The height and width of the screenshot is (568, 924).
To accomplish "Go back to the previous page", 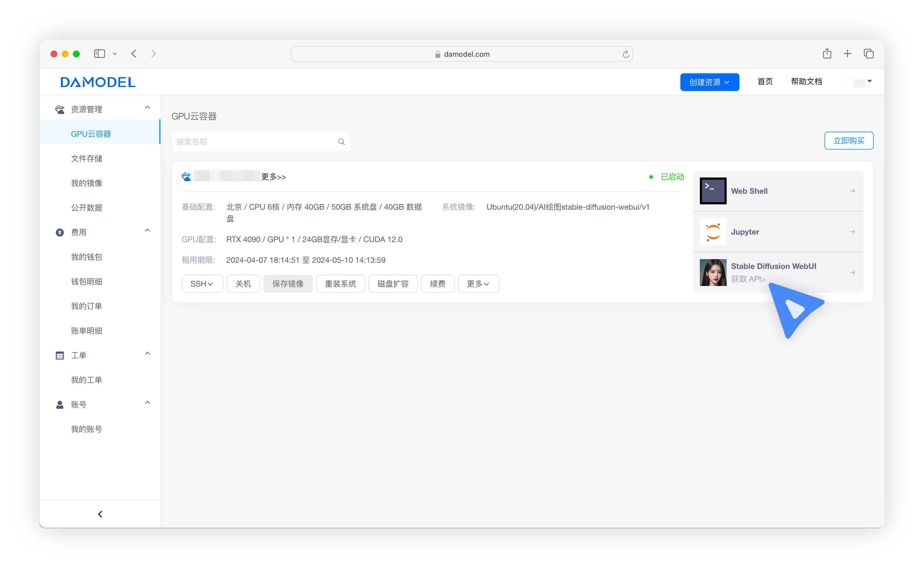I will (x=134, y=54).
